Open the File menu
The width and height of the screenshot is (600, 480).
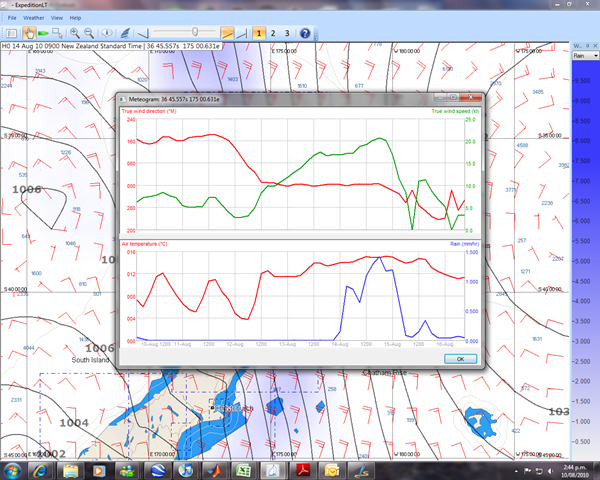point(12,18)
